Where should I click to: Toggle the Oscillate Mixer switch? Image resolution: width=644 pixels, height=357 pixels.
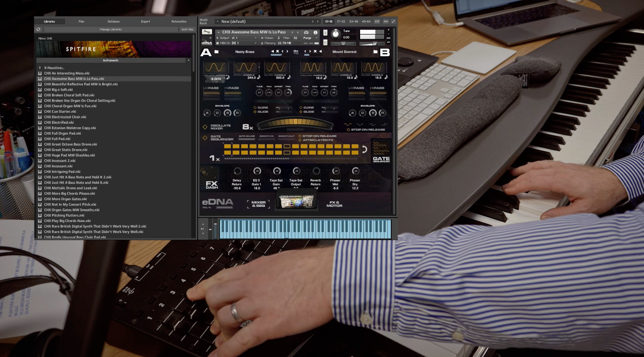pos(205,127)
